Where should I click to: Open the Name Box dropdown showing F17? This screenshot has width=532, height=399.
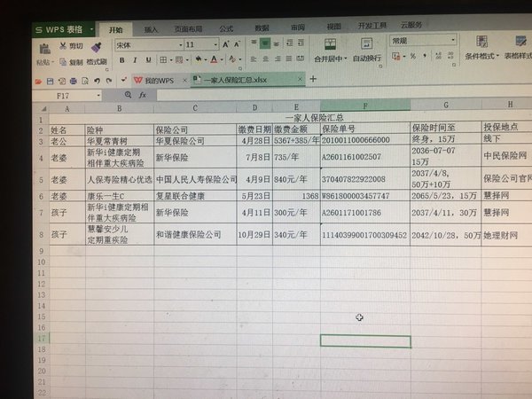98,96
